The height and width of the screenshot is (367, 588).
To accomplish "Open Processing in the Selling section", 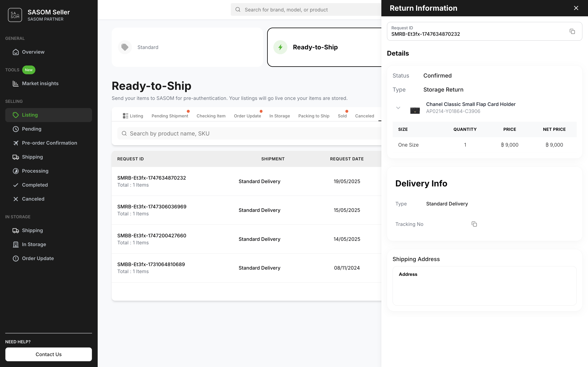I will [35, 171].
